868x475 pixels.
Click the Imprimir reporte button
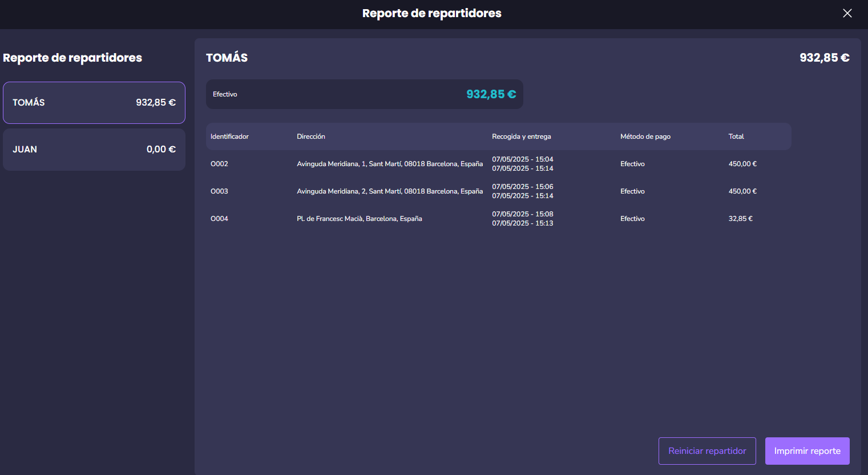point(807,451)
